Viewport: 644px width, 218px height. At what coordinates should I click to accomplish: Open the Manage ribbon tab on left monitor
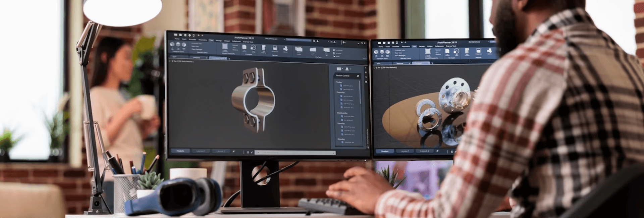pos(219,40)
